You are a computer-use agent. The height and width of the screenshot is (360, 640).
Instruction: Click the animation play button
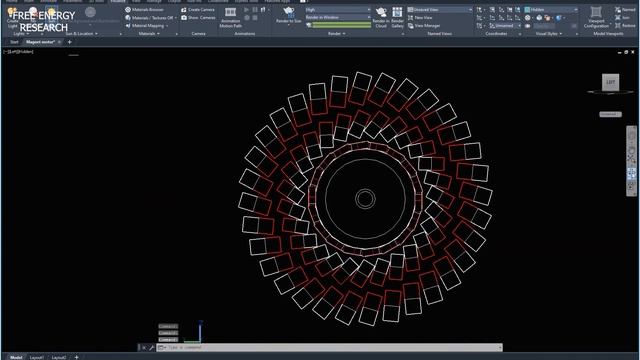point(246,9)
